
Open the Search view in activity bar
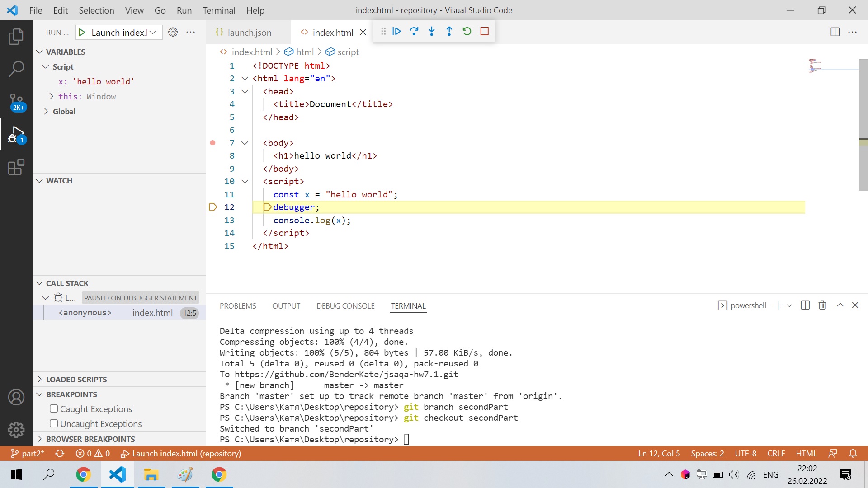(x=16, y=69)
